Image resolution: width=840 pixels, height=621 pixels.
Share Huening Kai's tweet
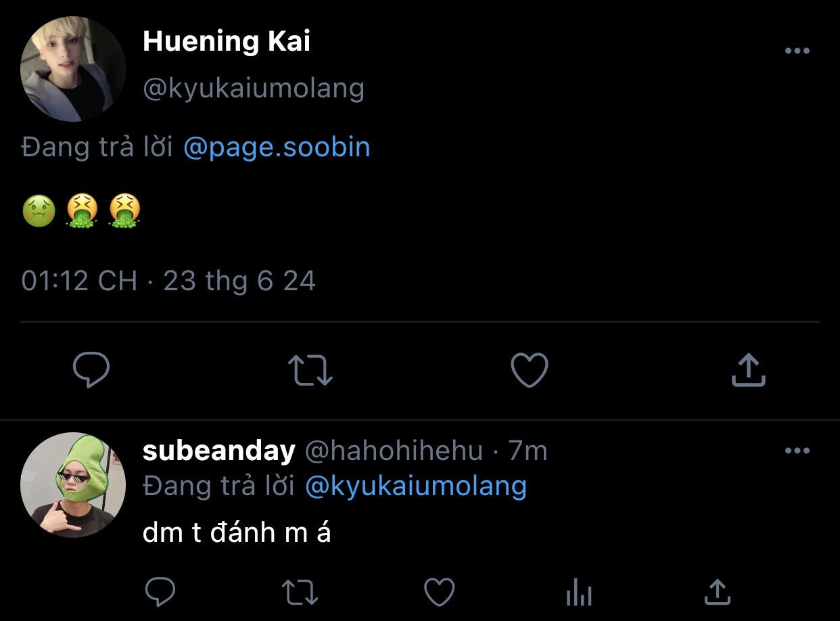point(748,370)
